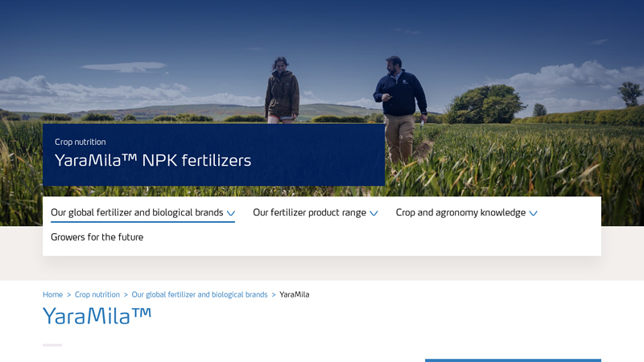This screenshot has height=362, width=644.
Task: Click the man walking in the field photo
Action: coord(400,101)
